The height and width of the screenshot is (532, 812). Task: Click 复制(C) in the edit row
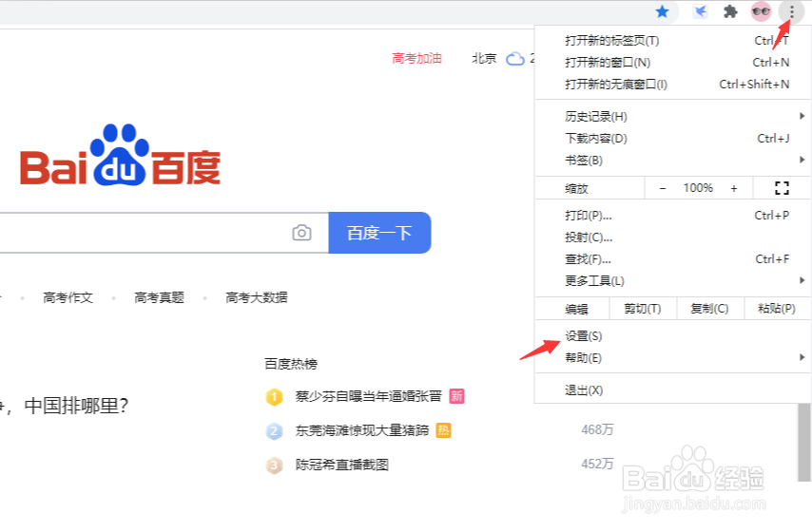[710, 309]
